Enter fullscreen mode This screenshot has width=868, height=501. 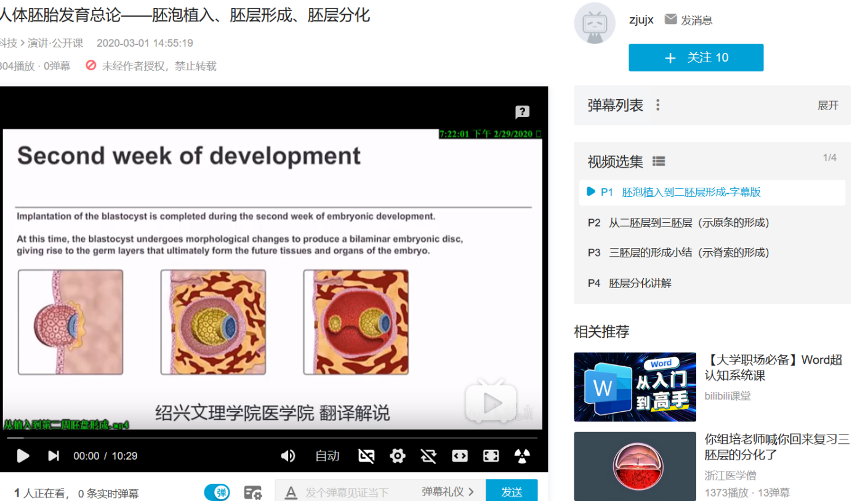491,456
